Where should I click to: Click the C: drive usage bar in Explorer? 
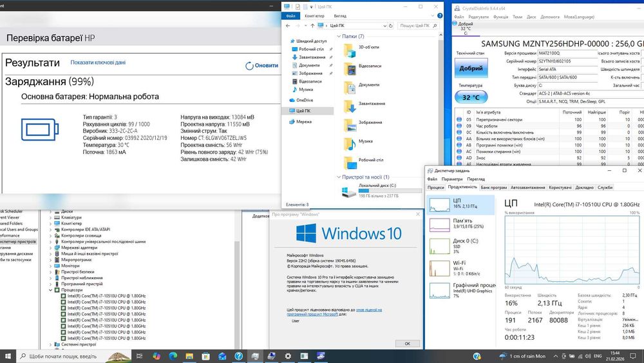390,191
